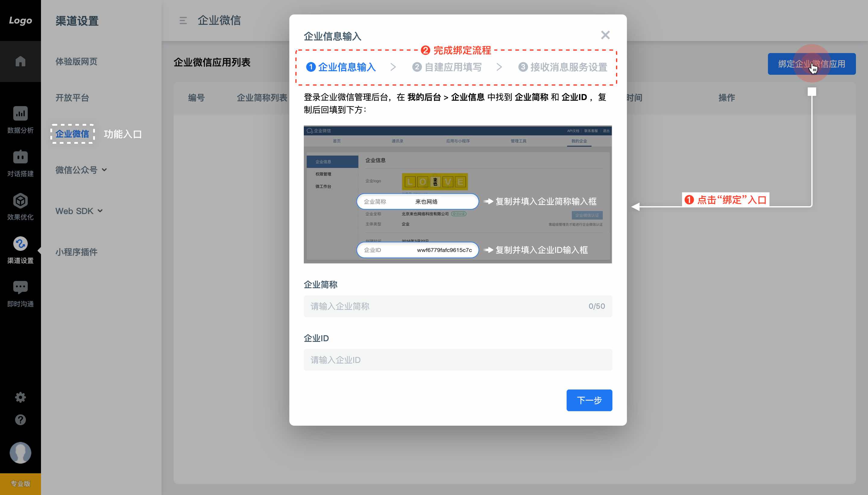The width and height of the screenshot is (868, 495).
Task: Click the instructional screenshot image
Action: click(458, 194)
